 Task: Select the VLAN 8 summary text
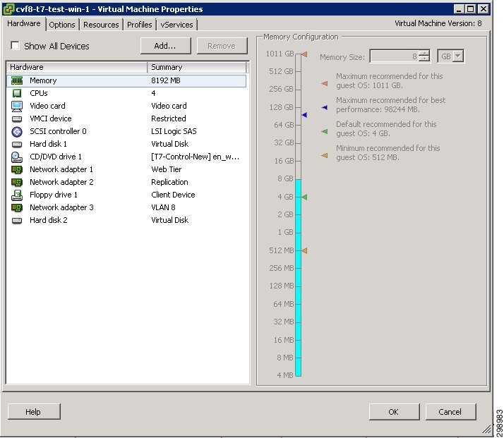[163, 207]
